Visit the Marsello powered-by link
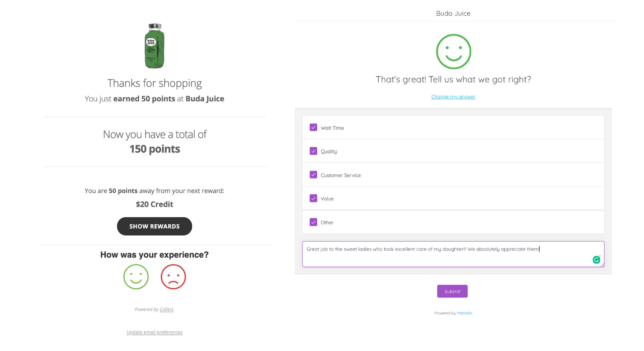This screenshot has height=351, width=644. coord(464,313)
